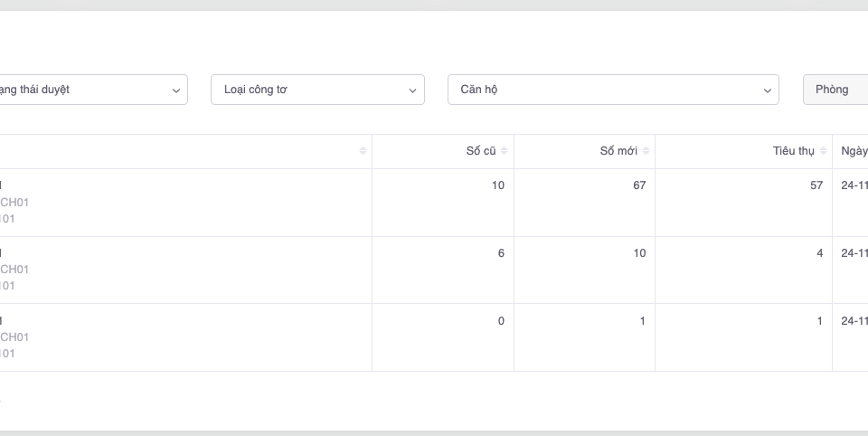This screenshot has width=868, height=436.
Task: Click the Phòng filter field
Action: click(836, 90)
